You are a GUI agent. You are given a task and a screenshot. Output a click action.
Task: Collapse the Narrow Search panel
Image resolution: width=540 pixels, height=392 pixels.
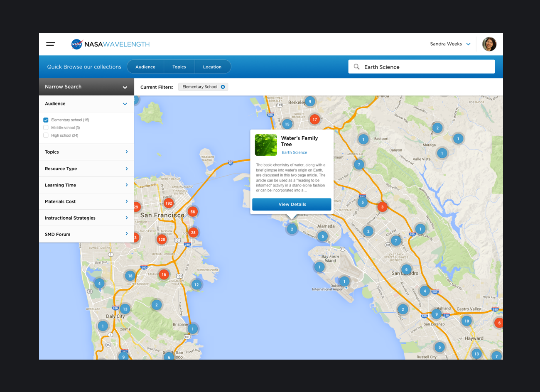click(125, 87)
